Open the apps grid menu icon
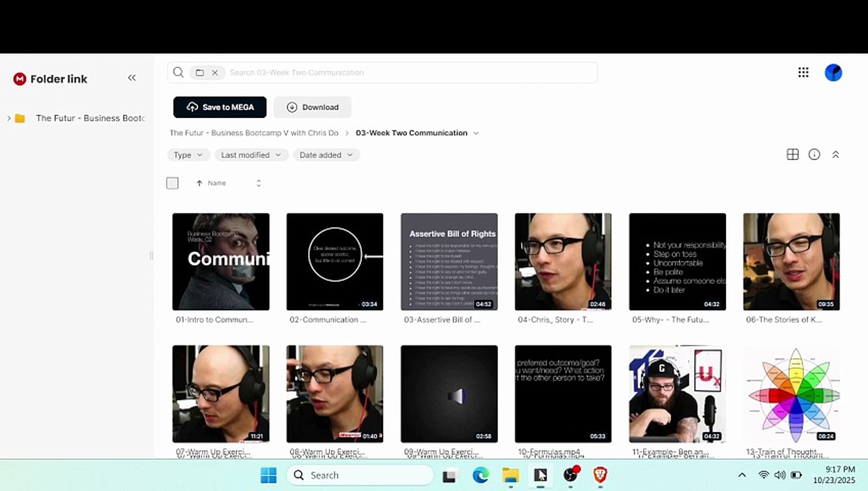This screenshot has height=491, width=868. [x=803, y=72]
